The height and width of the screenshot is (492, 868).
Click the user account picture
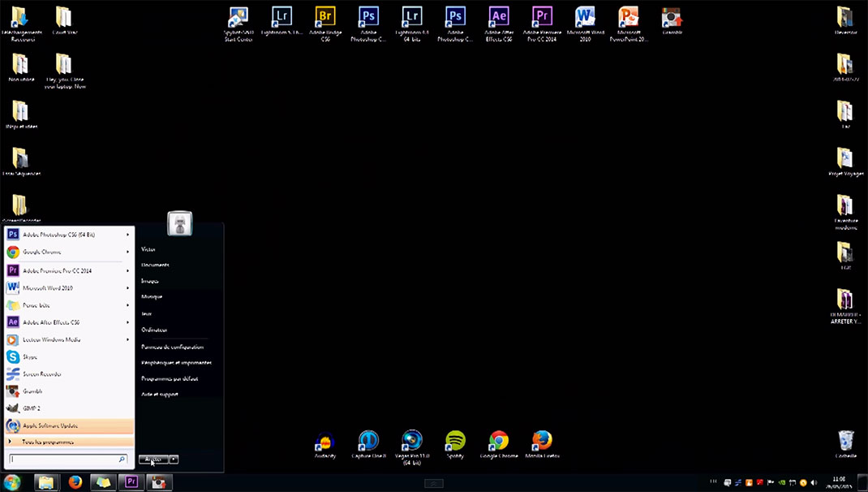coord(179,223)
